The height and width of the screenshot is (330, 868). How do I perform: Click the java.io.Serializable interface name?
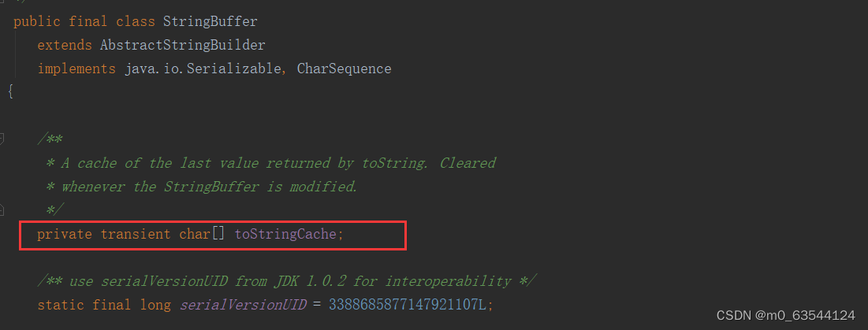[203, 69]
